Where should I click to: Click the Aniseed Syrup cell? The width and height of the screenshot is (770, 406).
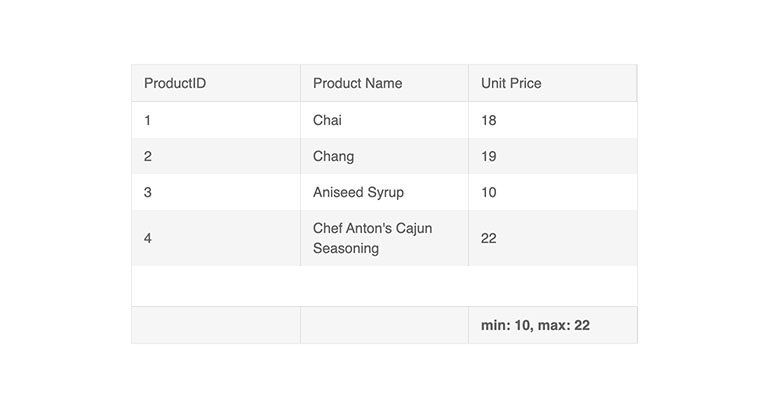pyautogui.click(x=385, y=192)
